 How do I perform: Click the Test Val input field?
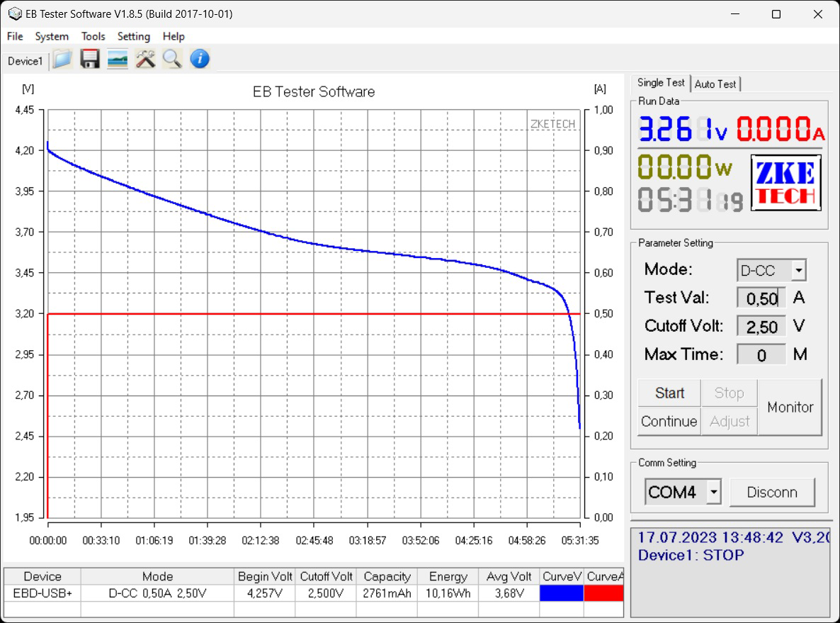pos(761,298)
